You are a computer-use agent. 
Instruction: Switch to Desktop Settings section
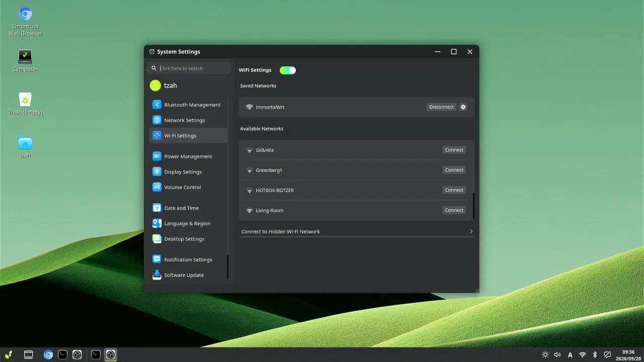click(x=189, y=239)
